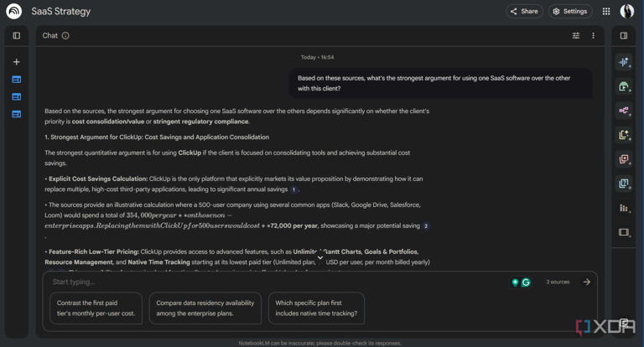Image resolution: width=644 pixels, height=347 pixels.
Task: Submit message with arrow send button
Action: pos(586,282)
